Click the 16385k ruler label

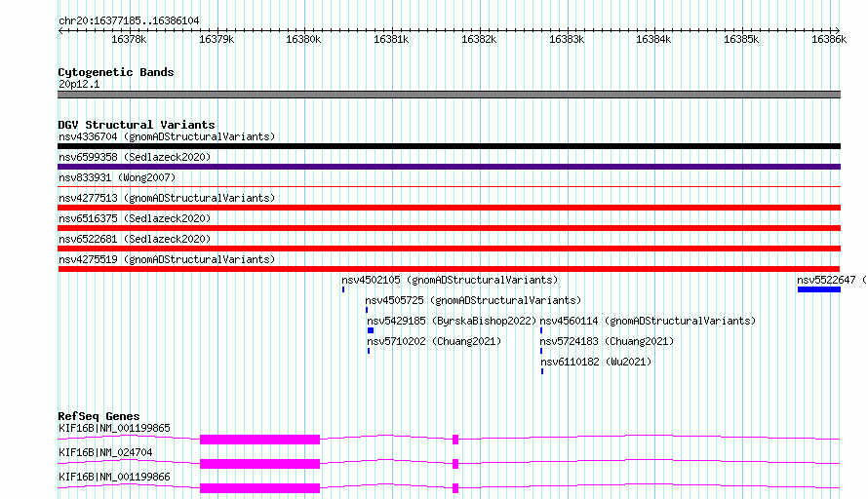(x=741, y=39)
